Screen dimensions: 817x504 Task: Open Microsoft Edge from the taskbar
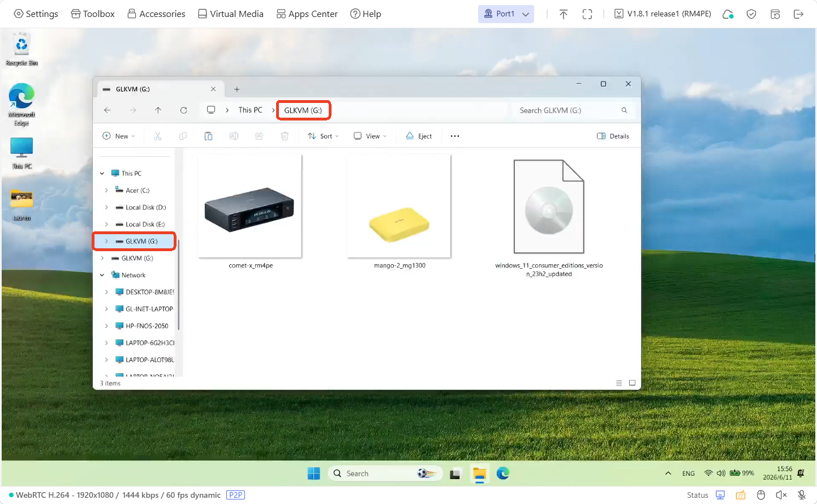pos(503,473)
